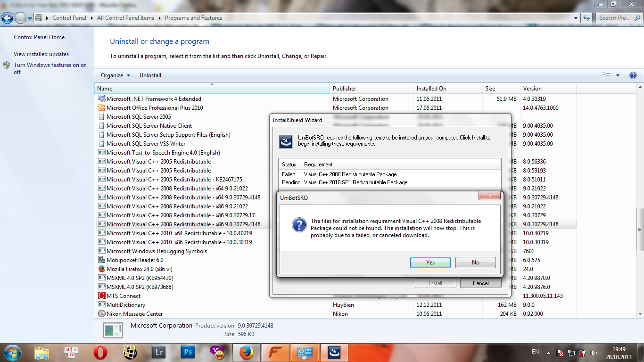Viewport: 644px width, 362px height.
Task: Select Microsoft Office Professional Plus 2010 icon
Action: 101,108
